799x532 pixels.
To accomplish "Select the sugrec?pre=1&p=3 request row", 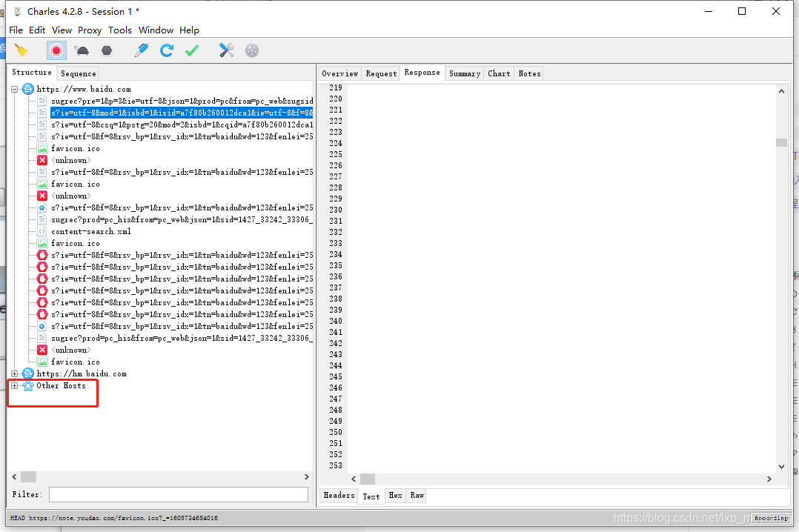I will pyautogui.click(x=182, y=101).
